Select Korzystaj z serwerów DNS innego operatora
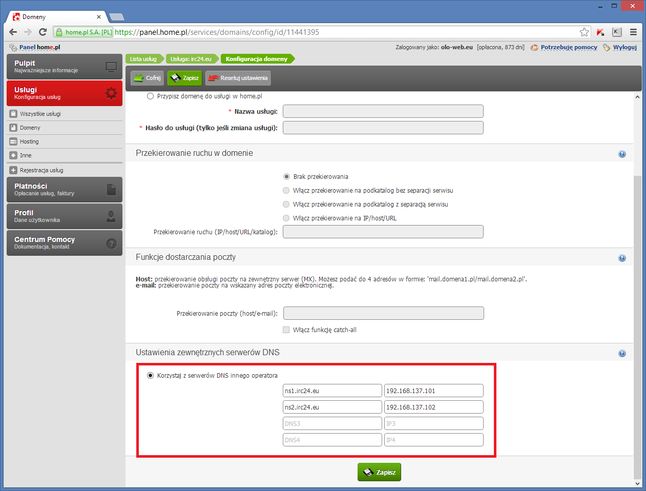Viewport: 646px width, 491px height. 150,375
